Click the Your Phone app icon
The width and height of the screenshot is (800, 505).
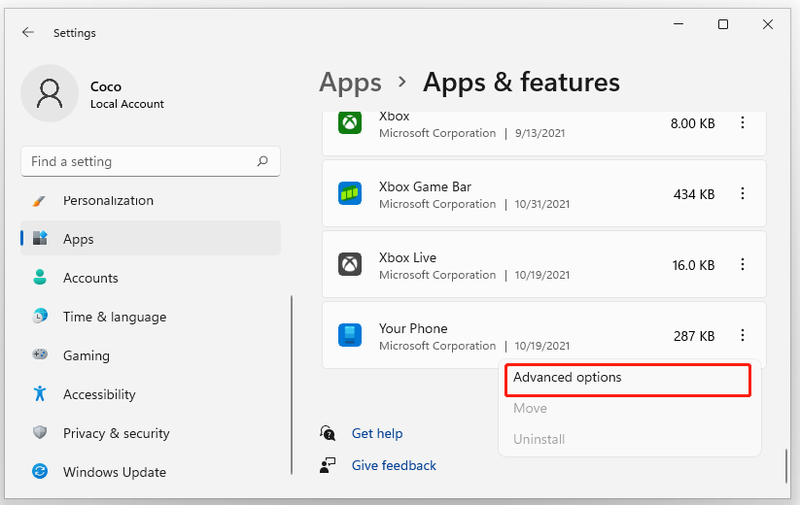(x=350, y=335)
